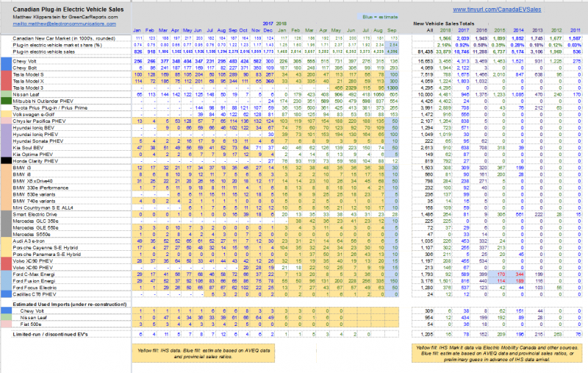This screenshot has height=373, width=588.
Task: Click the 'Hyundai Ioniq PHEV' row label
Action: [35, 135]
